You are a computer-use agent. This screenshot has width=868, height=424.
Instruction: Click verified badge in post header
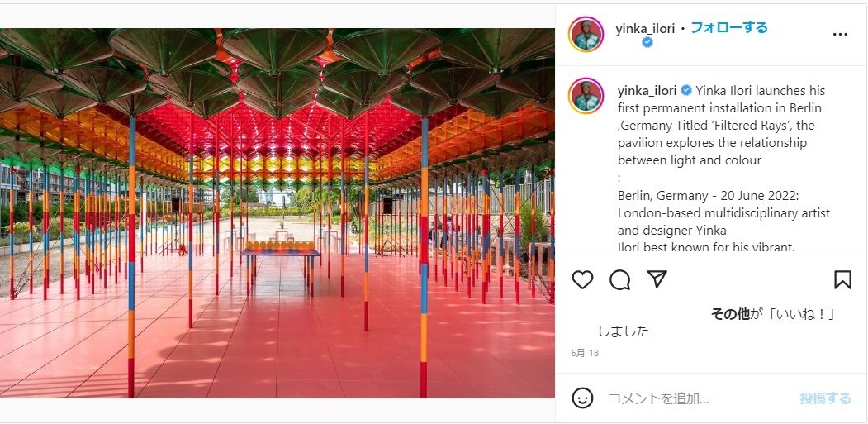(647, 42)
